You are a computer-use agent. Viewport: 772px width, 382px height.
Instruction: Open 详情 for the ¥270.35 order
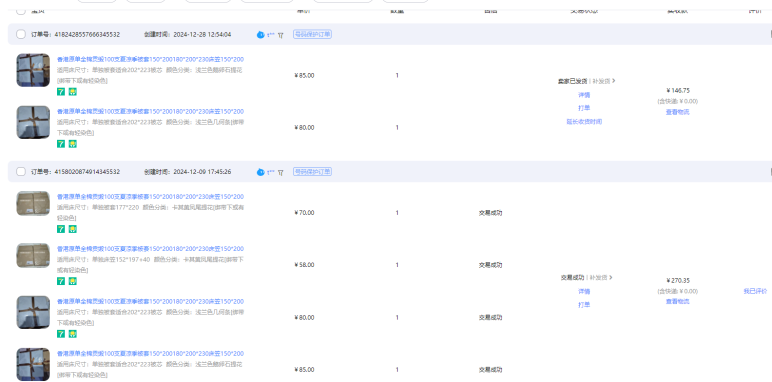[584, 291]
